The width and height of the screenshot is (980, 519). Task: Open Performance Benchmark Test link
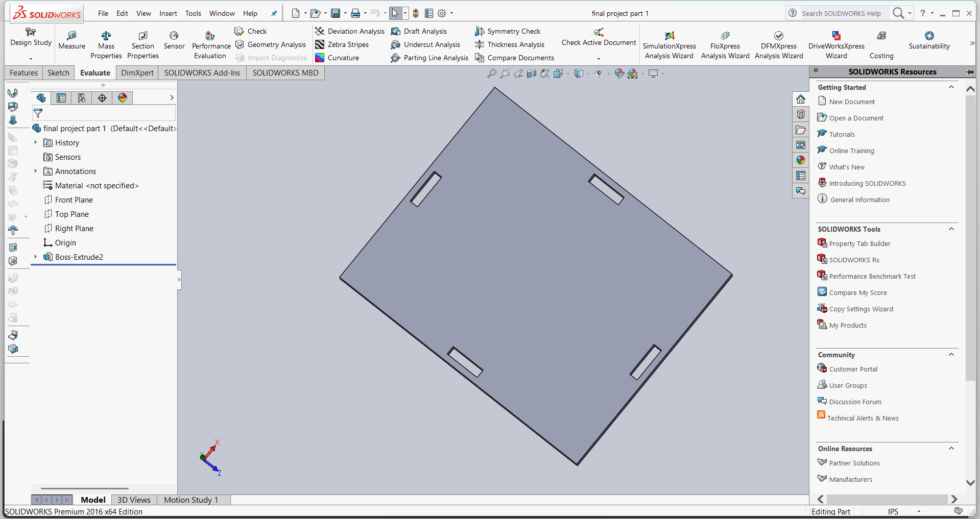point(872,277)
